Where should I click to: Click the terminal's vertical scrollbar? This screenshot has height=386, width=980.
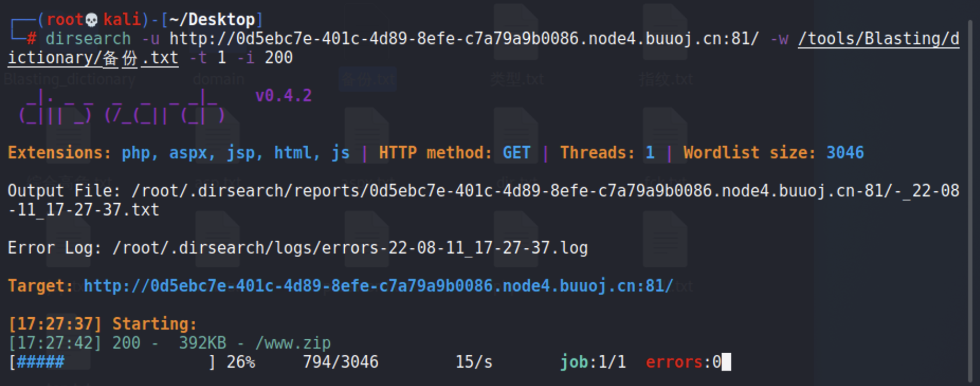coord(970,199)
